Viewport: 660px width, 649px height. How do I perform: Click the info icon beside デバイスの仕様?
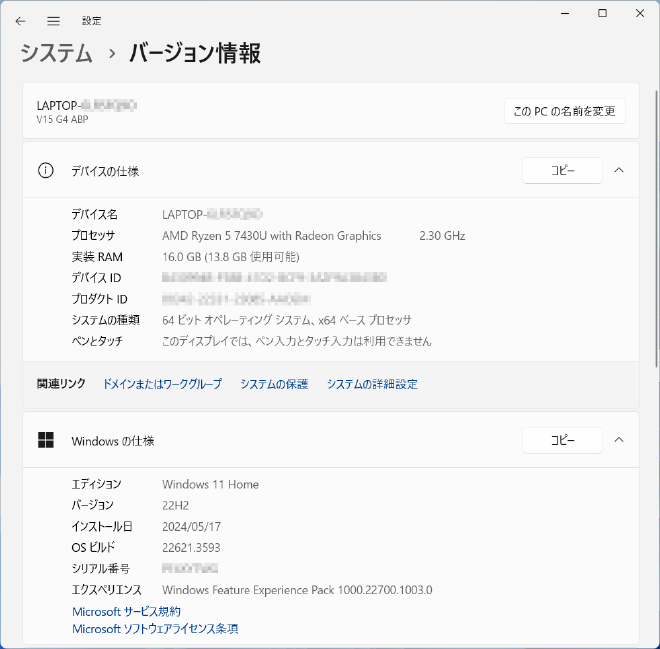(x=46, y=170)
